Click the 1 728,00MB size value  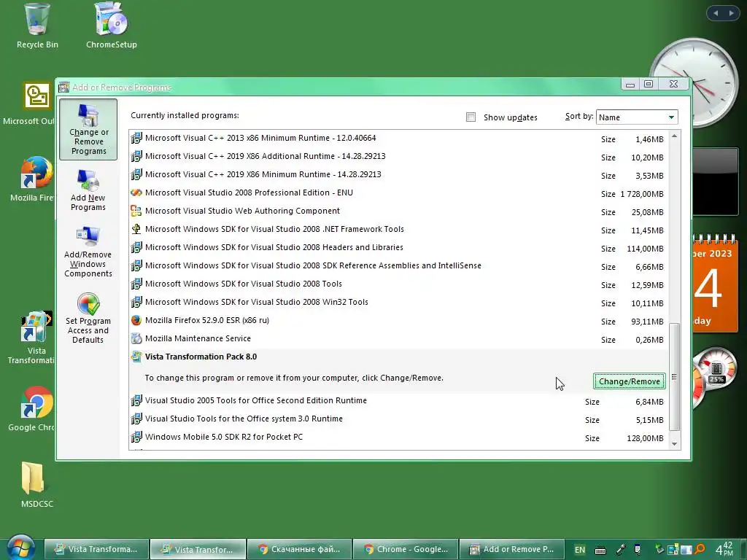(x=642, y=194)
